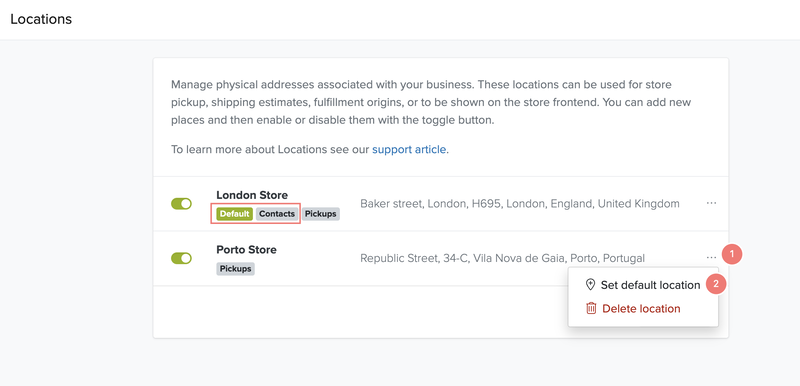Click the red annotation marker numbered 1
Screen dimensions: 800x386
click(732, 253)
